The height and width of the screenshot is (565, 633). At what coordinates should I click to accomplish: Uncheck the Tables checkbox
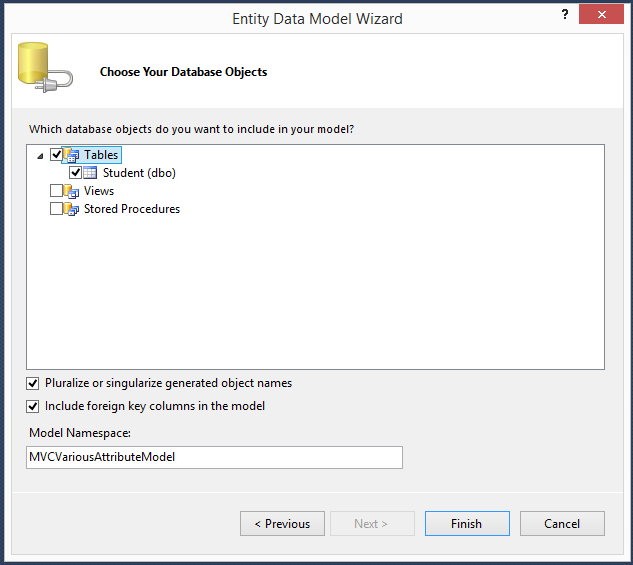click(56, 155)
